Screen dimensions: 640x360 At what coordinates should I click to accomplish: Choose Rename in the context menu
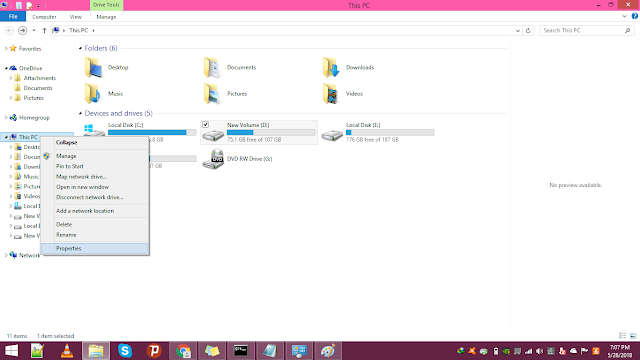click(x=95, y=235)
